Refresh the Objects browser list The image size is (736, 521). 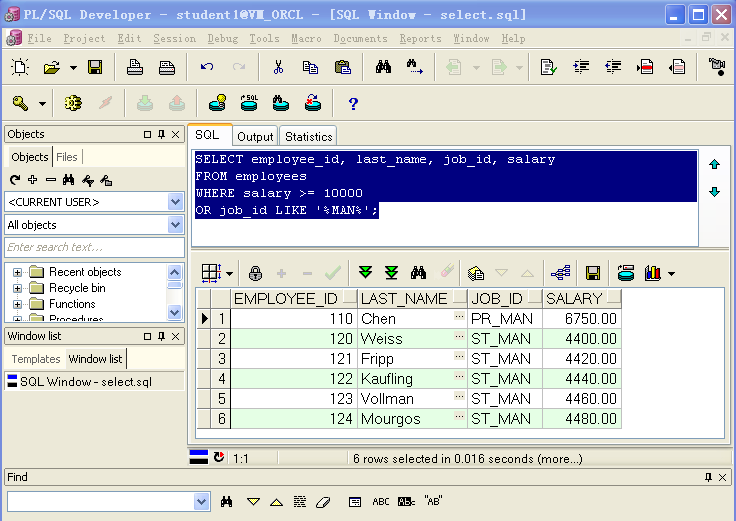coord(14,180)
